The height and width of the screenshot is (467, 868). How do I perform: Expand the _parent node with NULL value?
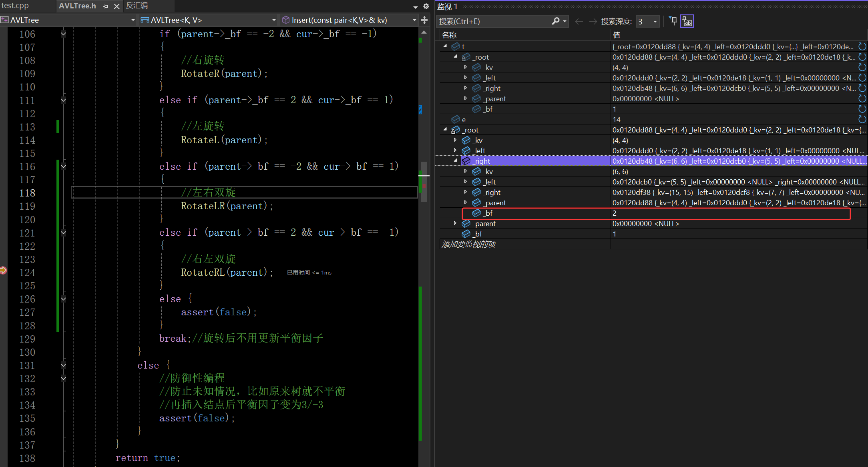(x=455, y=223)
